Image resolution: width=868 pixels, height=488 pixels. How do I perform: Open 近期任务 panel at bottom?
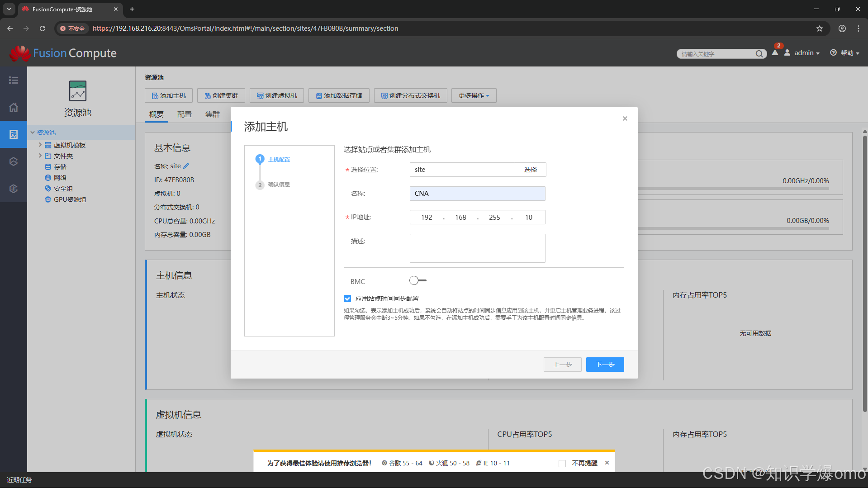[x=19, y=480]
